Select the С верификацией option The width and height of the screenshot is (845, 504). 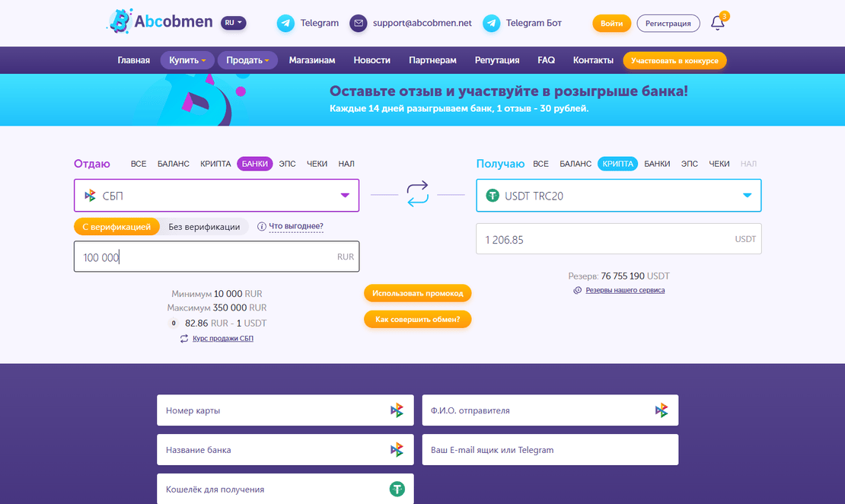(x=116, y=226)
